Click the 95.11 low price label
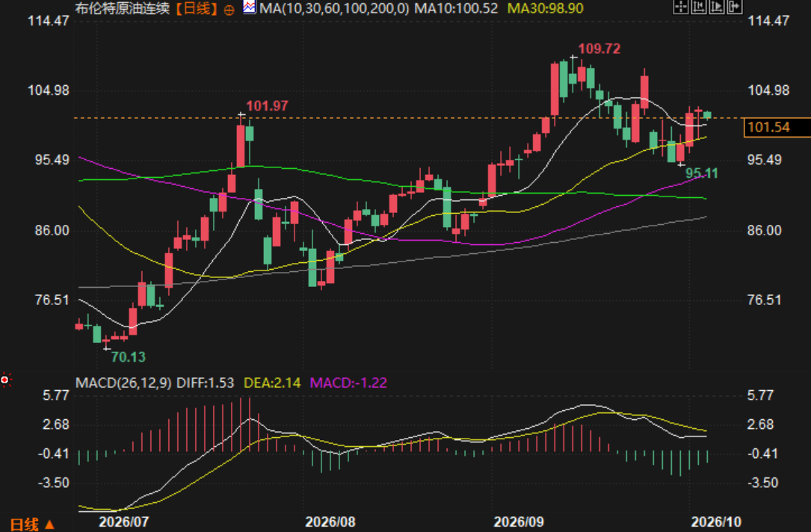The image size is (811, 532). [x=701, y=173]
